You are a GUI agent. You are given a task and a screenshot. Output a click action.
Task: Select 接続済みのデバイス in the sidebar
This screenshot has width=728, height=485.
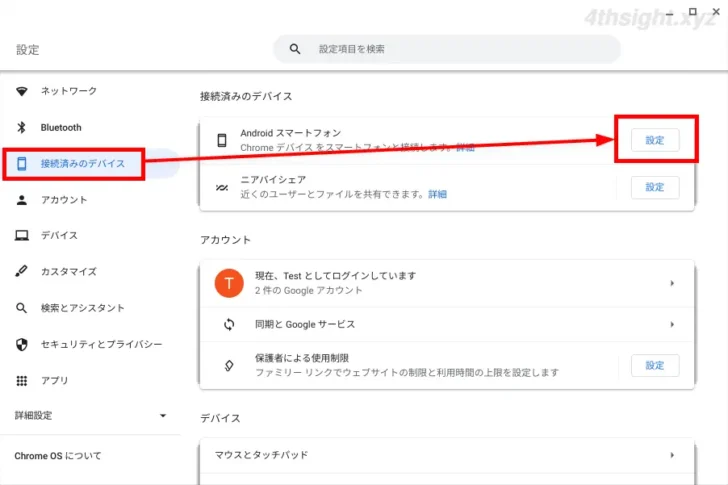pos(91,163)
